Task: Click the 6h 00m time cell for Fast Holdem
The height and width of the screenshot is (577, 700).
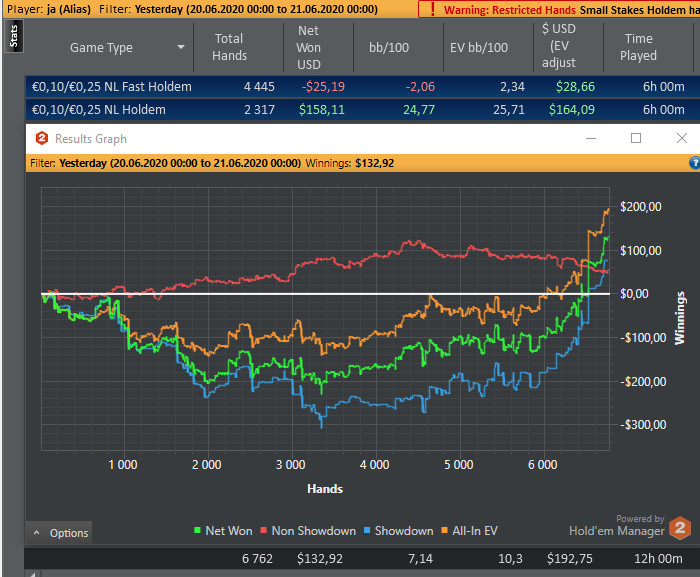Action: click(663, 87)
